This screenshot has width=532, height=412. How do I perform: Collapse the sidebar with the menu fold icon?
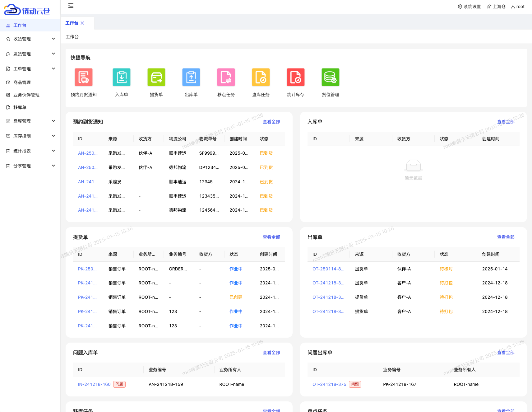(71, 6)
